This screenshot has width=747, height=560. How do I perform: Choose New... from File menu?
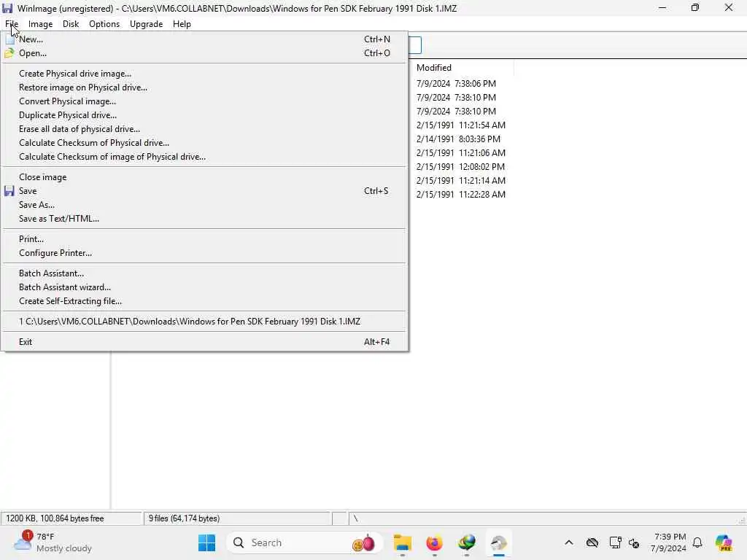click(205, 39)
